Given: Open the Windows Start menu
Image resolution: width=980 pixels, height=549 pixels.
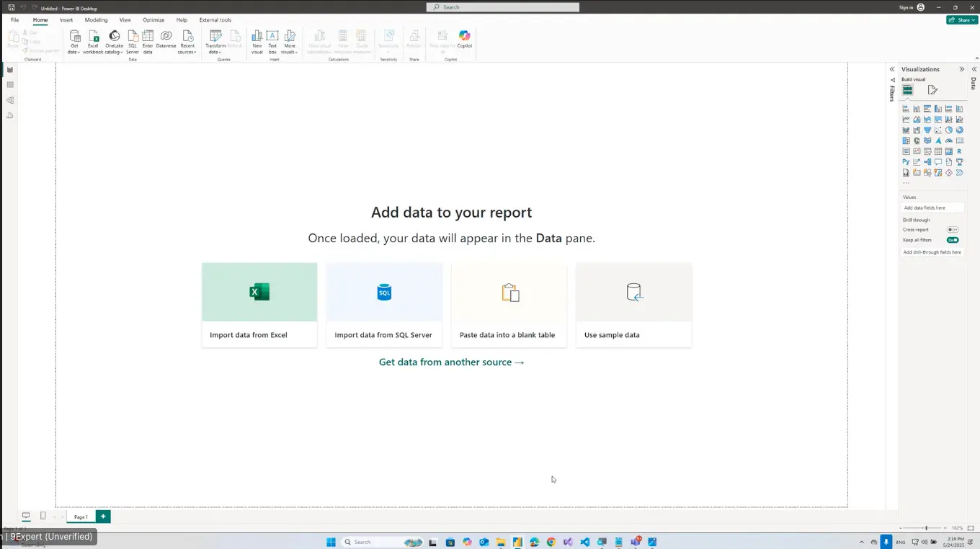Looking at the screenshot, I should pyautogui.click(x=331, y=542).
